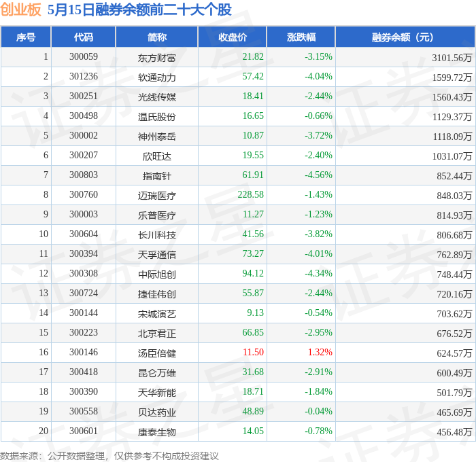The width and height of the screenshot is (476, 462).
Task: Click the 涨跌幅 column header
Action: point(301,37)
